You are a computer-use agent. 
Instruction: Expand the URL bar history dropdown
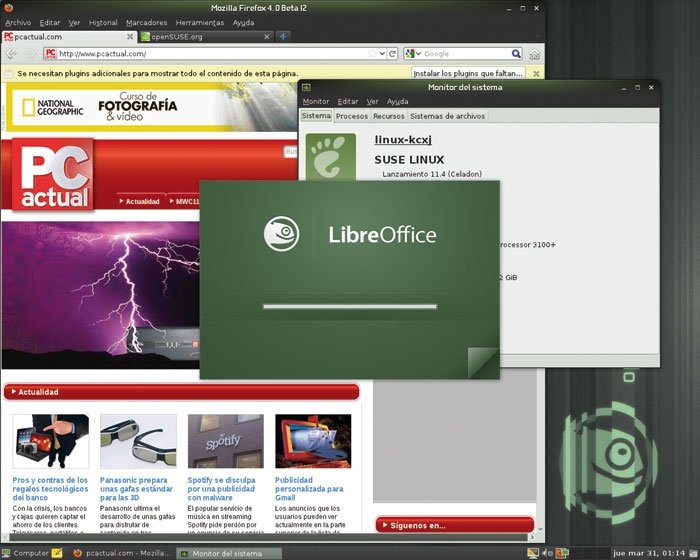pos(382,54)
